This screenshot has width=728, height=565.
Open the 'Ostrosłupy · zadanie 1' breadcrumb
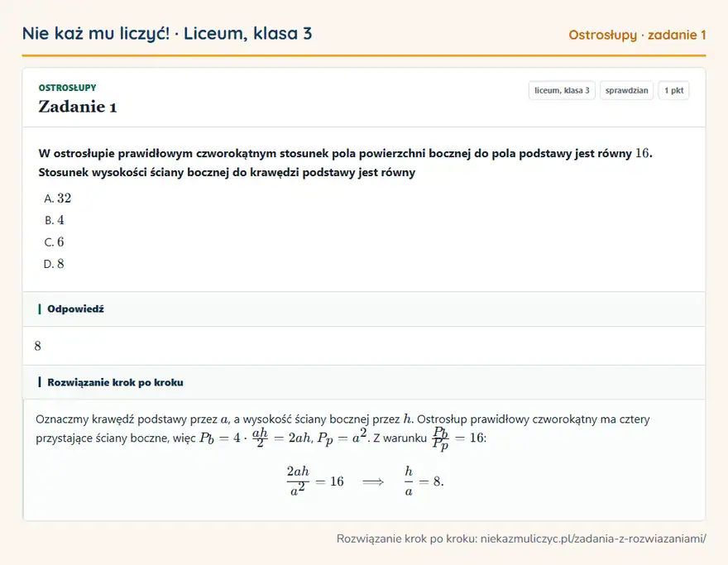(637, 35)
